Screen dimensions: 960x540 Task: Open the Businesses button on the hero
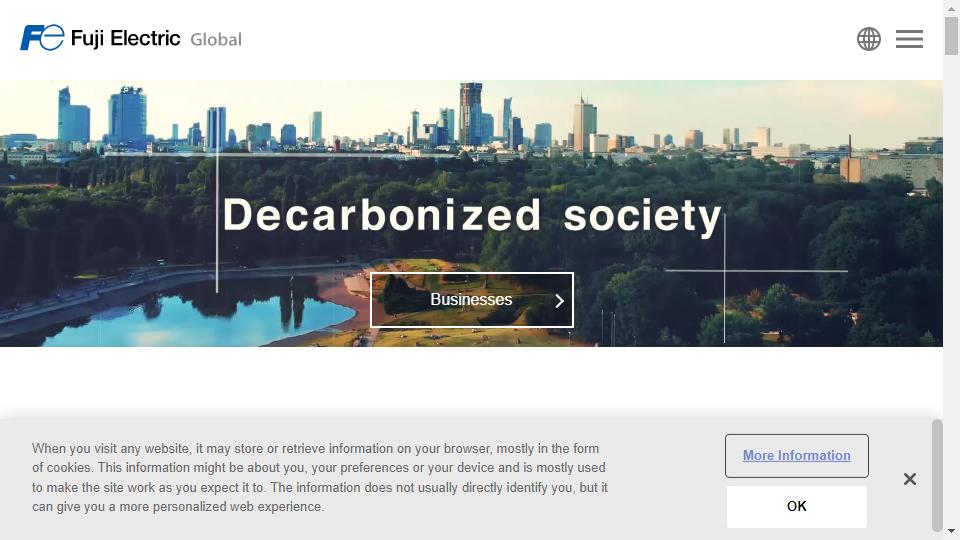point(471,300)
